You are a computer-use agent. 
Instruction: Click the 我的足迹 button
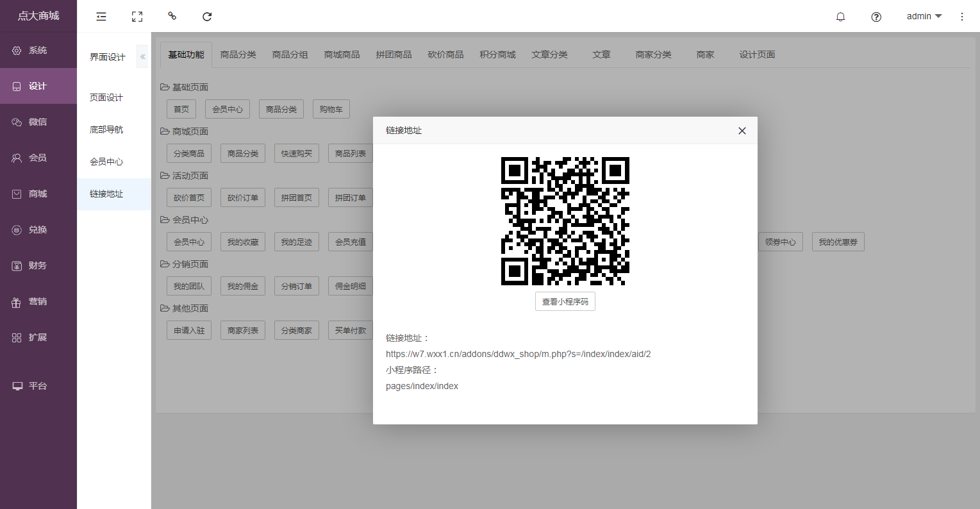coord(297,242)
